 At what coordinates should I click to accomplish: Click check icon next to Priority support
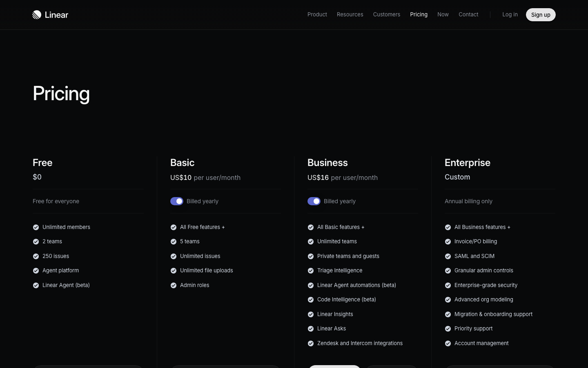click(448, 329)
